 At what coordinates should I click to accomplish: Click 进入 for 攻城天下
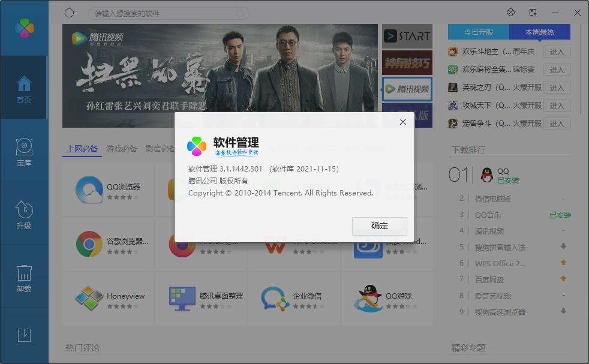(x=557, y=106)
